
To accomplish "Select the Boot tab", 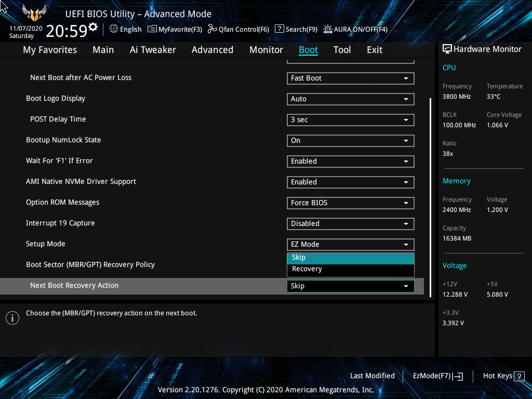I will 309,50.
